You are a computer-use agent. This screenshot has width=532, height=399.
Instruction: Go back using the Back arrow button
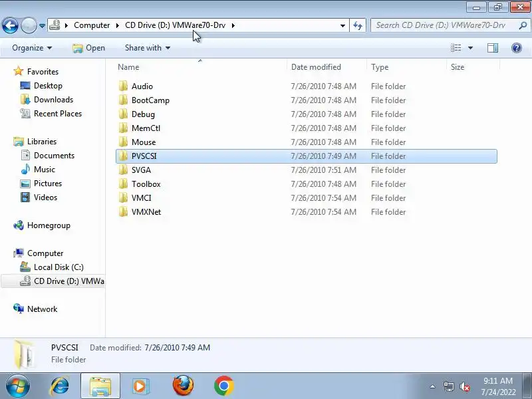coord(10,25)
